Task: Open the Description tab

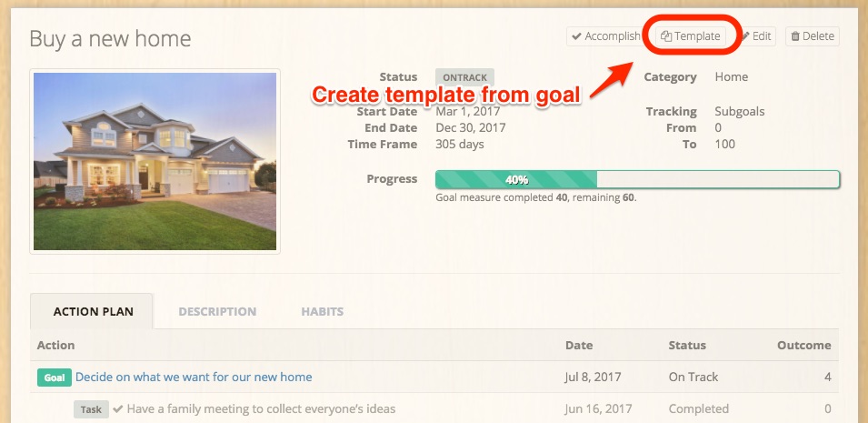Action: pos(217,312)
